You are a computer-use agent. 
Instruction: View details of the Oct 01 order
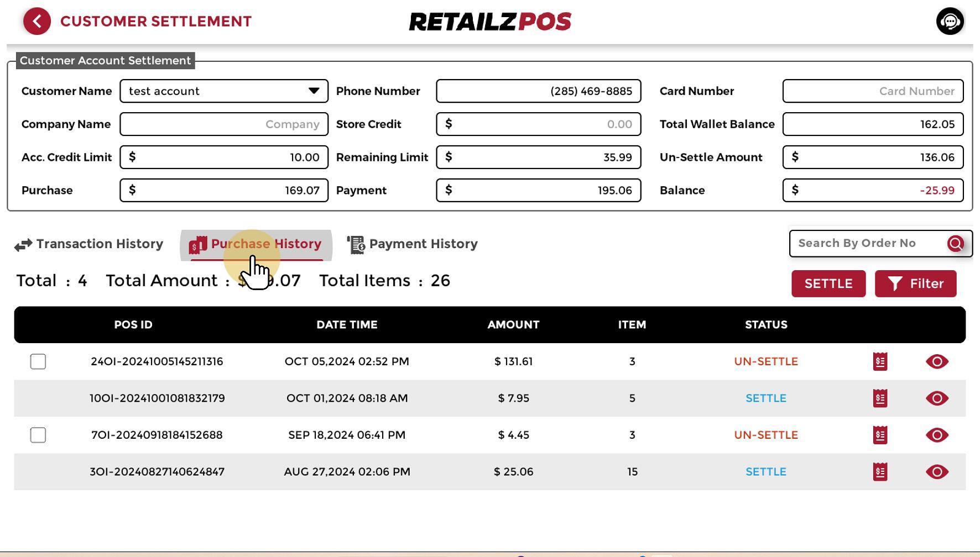pyautogui.click(x=937, y=398)
